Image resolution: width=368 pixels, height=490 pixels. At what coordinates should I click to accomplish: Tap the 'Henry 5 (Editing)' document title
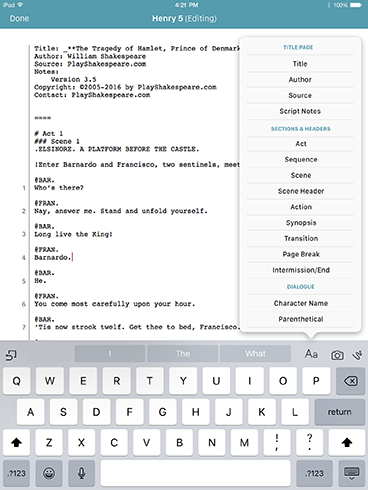click(184, 18)
